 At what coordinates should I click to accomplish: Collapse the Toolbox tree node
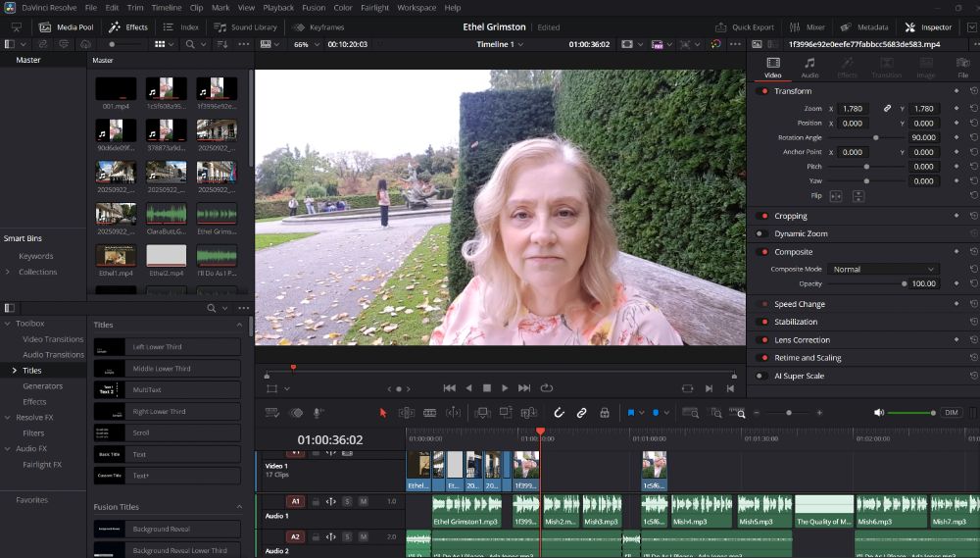(8, 324)
